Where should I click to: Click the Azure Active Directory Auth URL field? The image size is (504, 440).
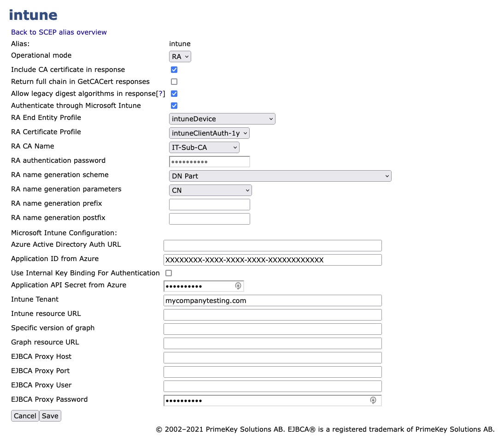click(272, 245)
